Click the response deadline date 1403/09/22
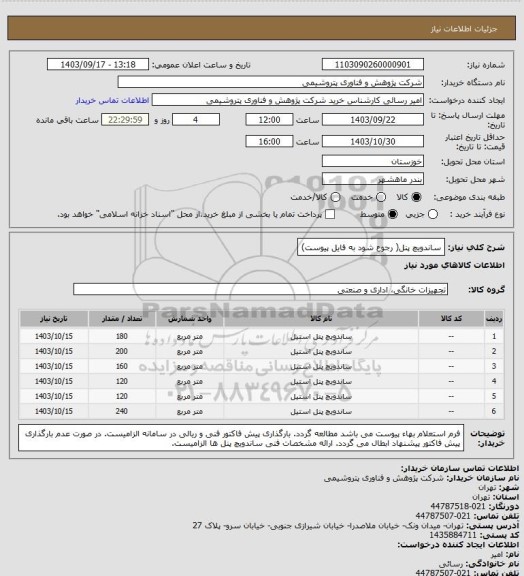Image resolution: width=524 pixels, height=576 pixels. point(373,120)
